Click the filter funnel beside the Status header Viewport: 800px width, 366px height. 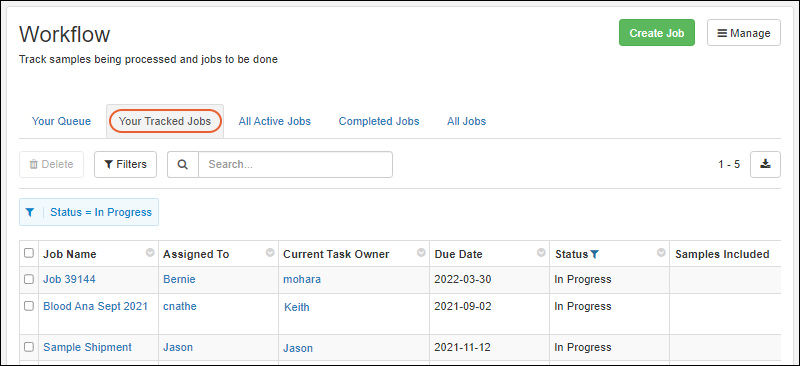point(594,254)
